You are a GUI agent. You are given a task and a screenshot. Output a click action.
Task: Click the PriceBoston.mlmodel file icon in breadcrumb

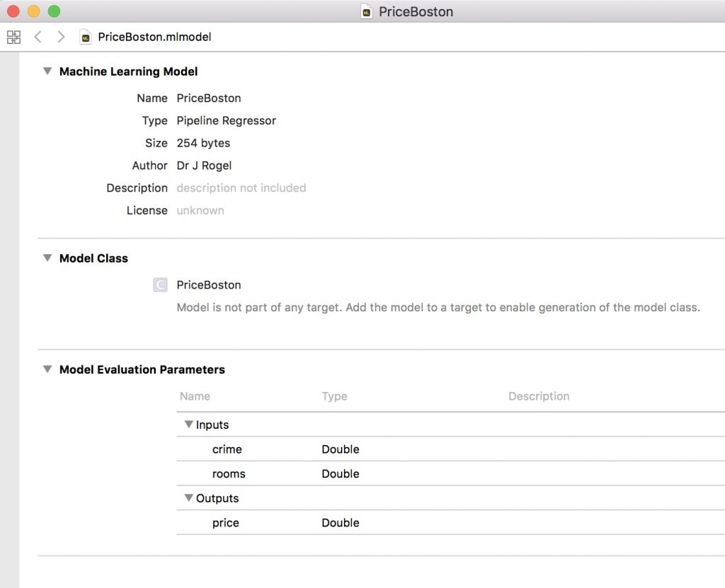pos(86,37)
